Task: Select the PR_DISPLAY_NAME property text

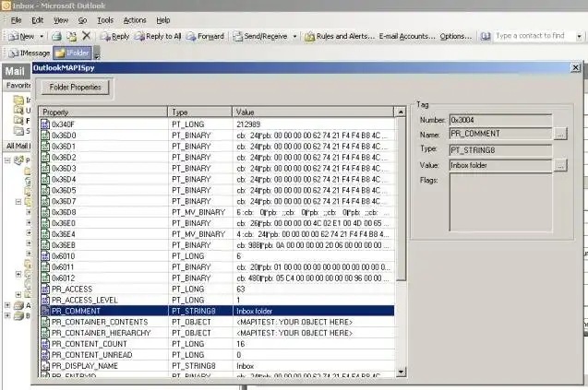Action: [85, 366]
